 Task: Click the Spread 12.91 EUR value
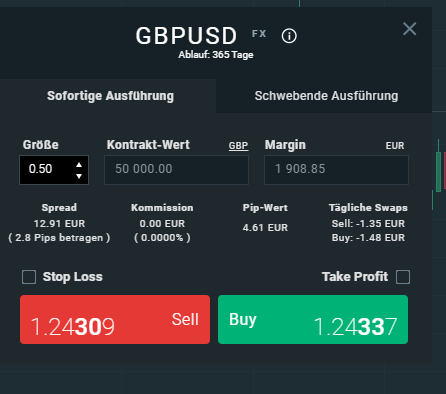(x=59, y=224)
